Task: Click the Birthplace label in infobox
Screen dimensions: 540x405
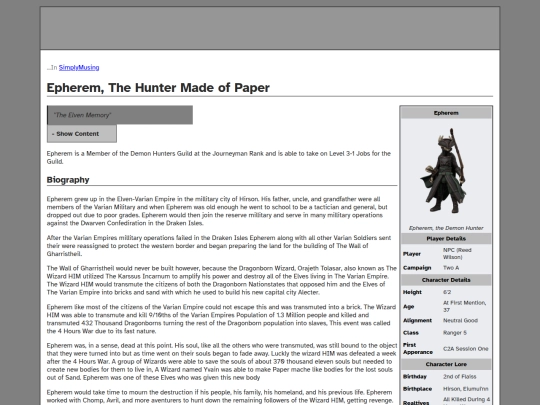Action: [417, 389]
